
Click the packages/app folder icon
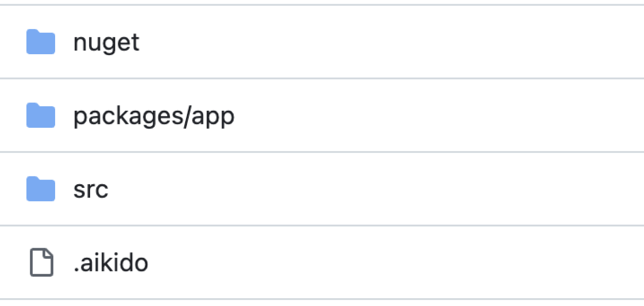(40, 116)
